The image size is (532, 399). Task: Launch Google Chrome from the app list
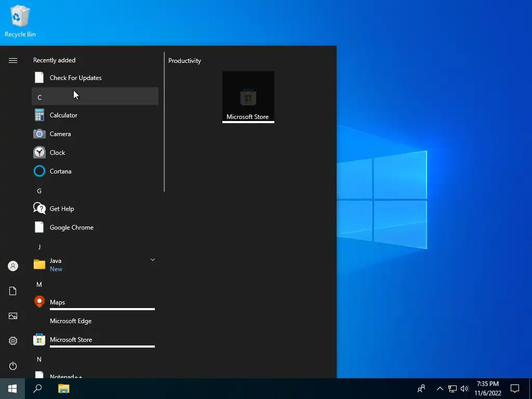95,228
